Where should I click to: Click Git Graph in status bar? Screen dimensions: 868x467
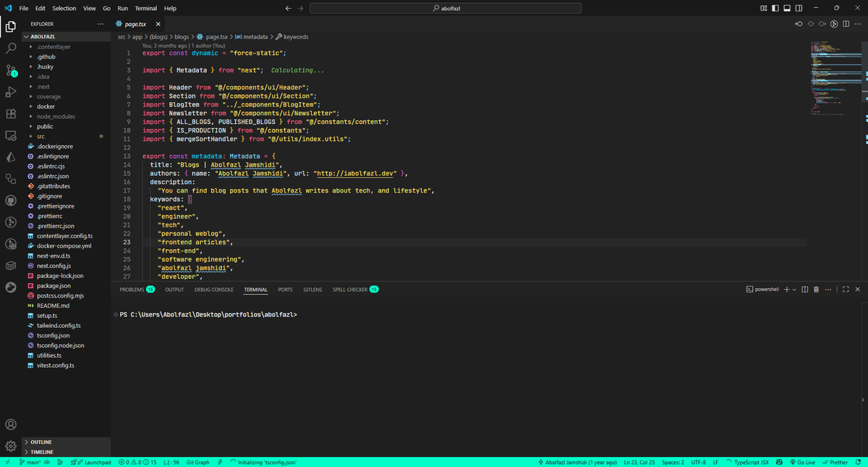[x=197, y=462]
